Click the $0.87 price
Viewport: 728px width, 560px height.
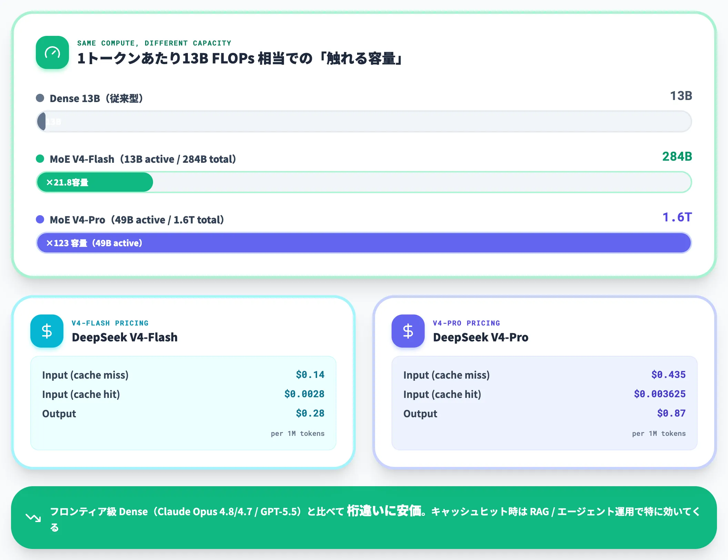tap(671, 413)
